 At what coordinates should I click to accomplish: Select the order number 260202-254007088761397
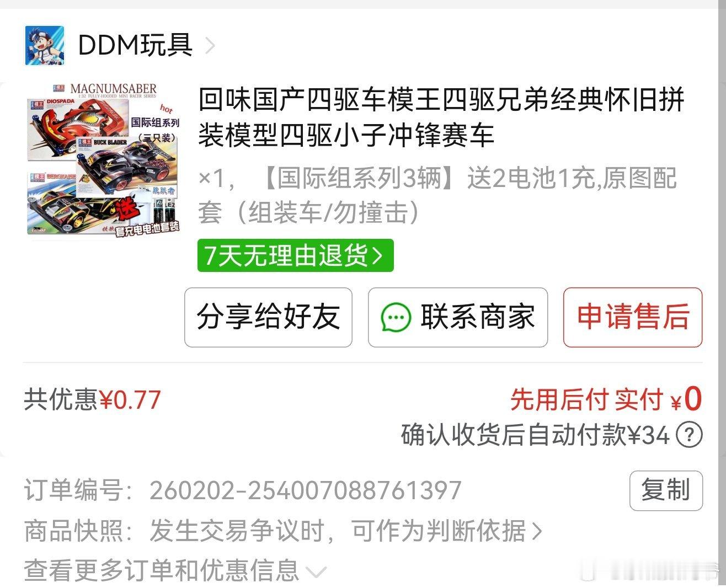[305, 490]
